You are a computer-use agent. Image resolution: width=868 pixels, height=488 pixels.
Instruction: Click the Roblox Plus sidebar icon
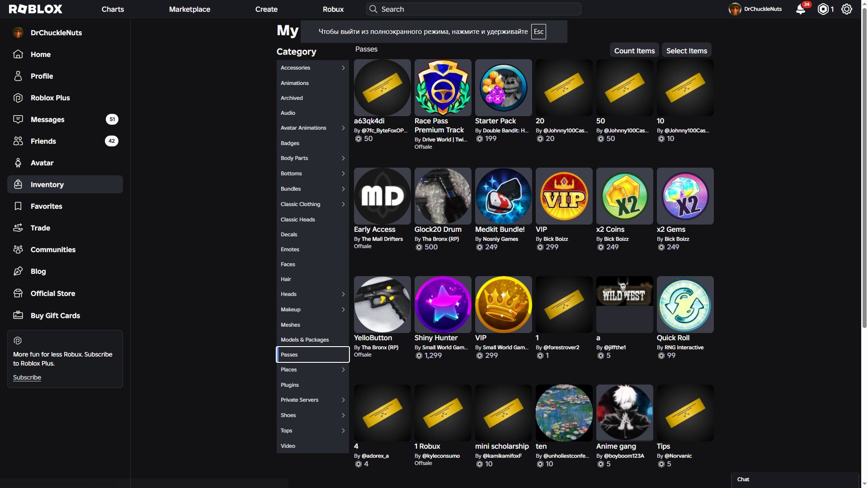click(18, 98)
